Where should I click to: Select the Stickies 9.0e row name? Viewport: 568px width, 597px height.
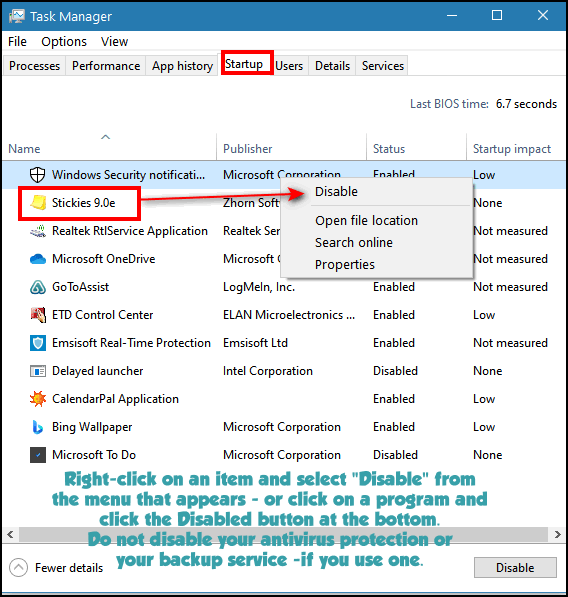point(83,203)
